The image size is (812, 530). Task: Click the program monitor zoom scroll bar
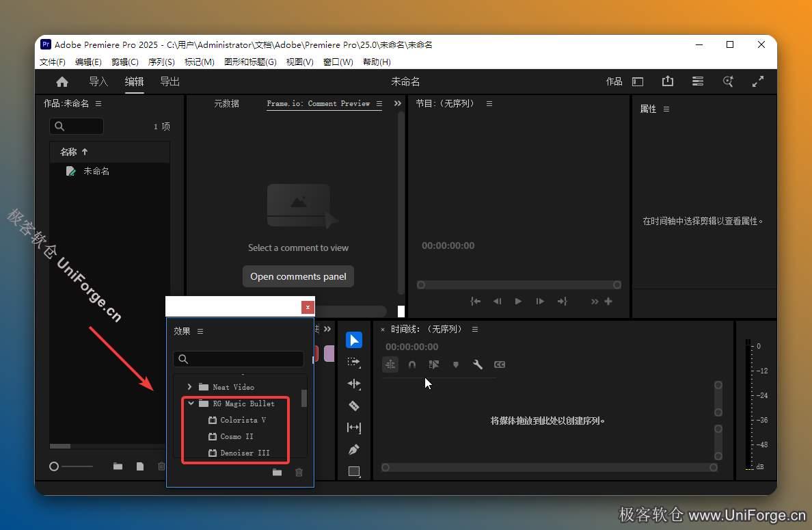click(519, 285)
